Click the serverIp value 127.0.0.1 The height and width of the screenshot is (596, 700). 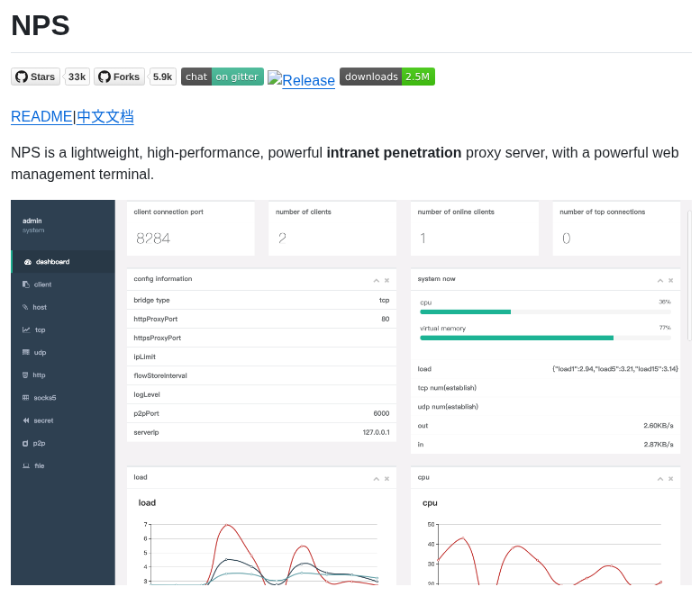(x=376, y=432)
